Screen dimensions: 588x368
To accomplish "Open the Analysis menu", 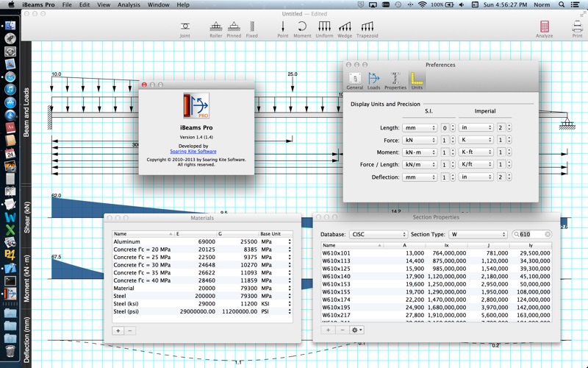I will pos(129,4).
